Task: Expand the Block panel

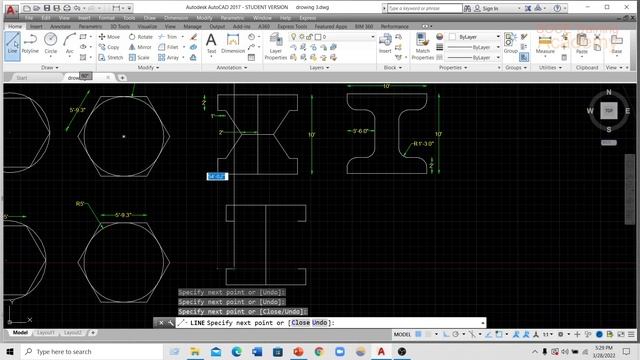Action: 393,67
